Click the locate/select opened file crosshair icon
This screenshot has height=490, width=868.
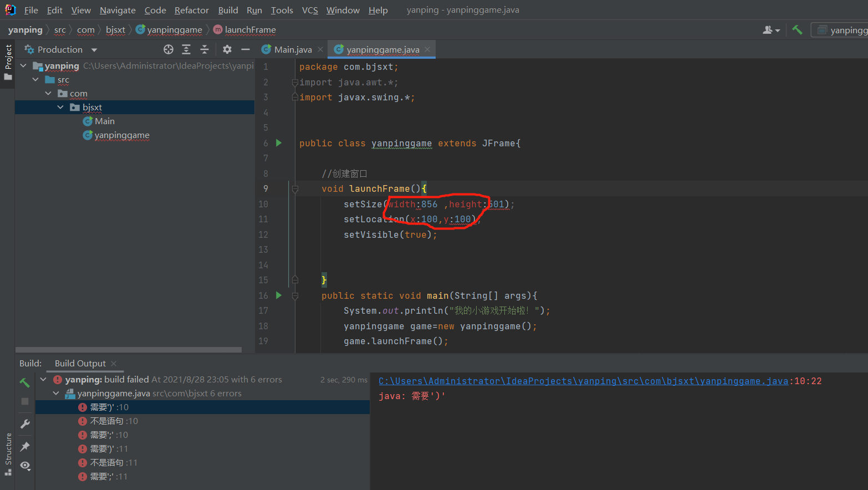(169, 49)
